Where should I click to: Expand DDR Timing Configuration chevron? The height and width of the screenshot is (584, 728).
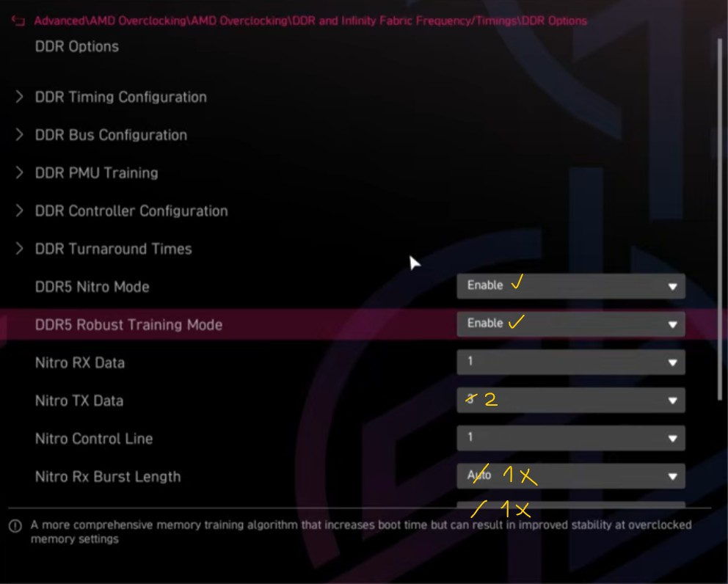19,97
